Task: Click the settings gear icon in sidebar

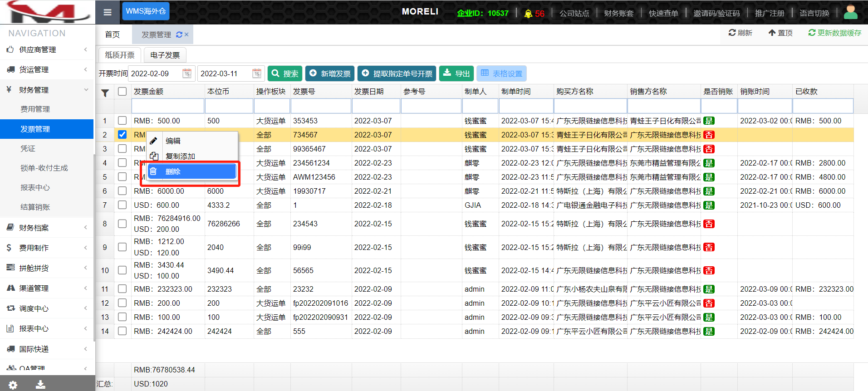Action: (13, 385)
